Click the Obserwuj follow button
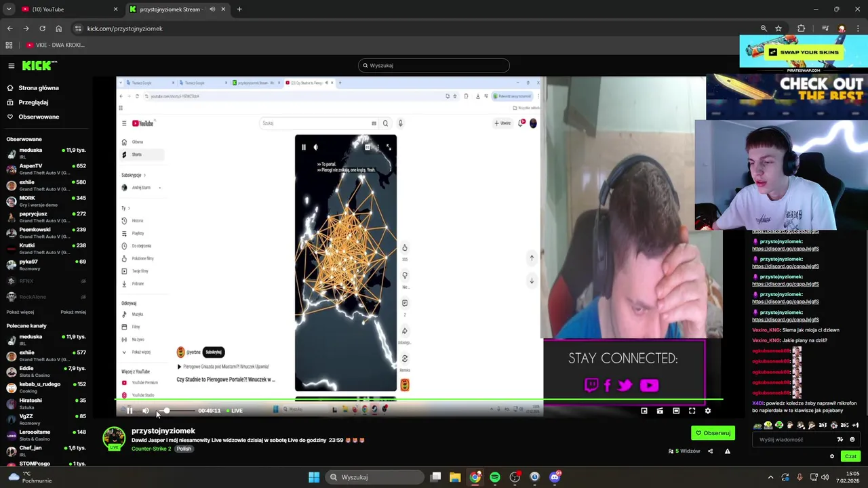868x488 pixels. pos(713,433)
